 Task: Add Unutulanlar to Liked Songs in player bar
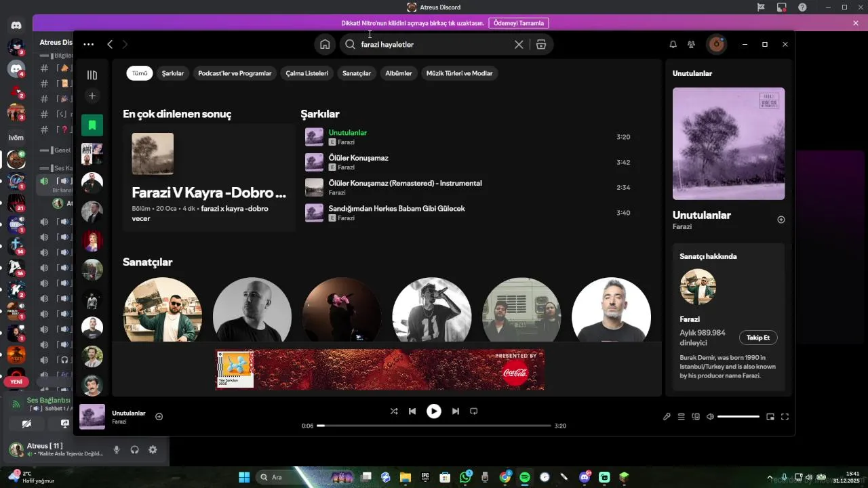click(159, 417)
